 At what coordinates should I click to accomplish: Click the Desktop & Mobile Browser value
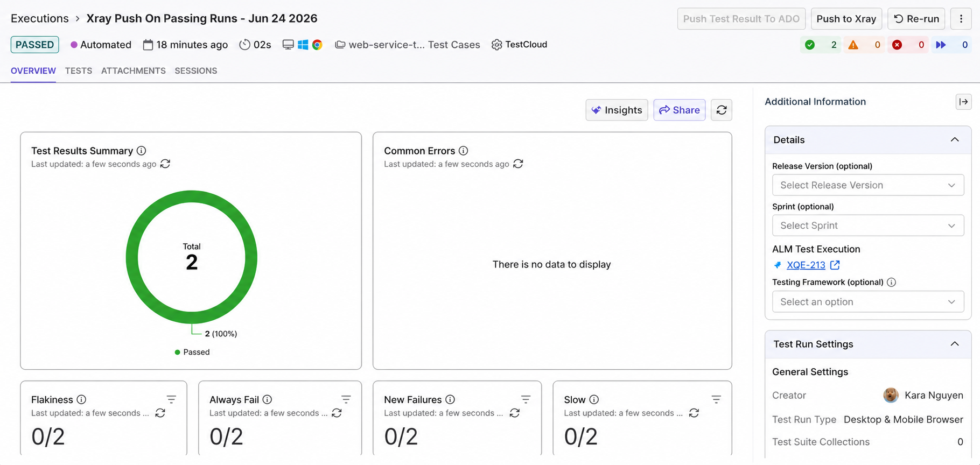tap(904, 419)
